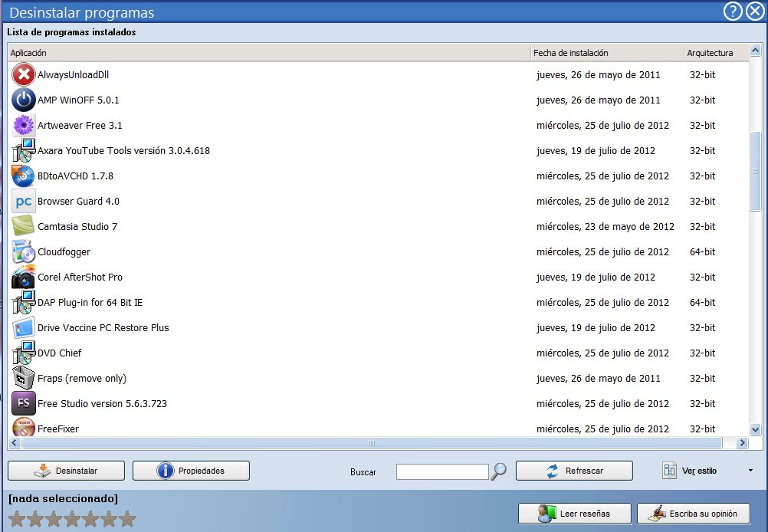Click the DAP Plug-in installer icon

(x=23, y=302)
